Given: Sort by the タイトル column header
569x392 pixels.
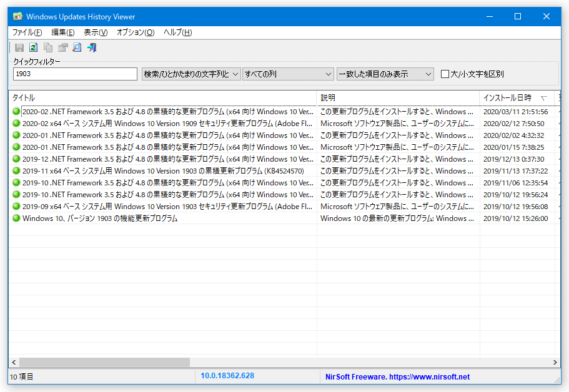Looking at the screenshot, I should pos(162,97).
